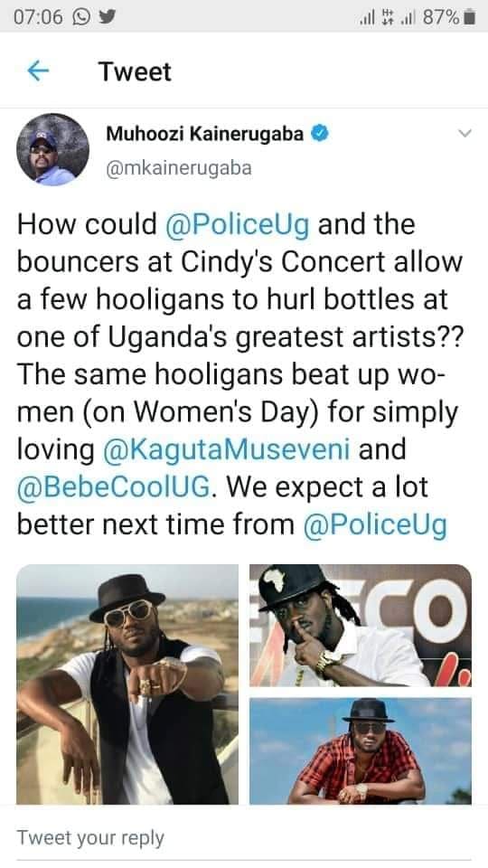
Task: Open the tweet author's profile picture
Action: click(x=52, y=149)
